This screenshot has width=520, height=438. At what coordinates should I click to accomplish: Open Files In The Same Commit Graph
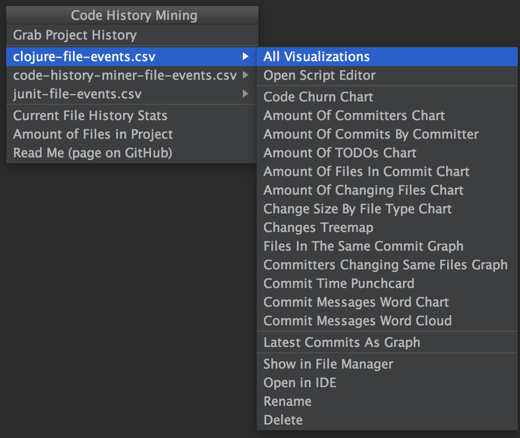coord(387,246)
